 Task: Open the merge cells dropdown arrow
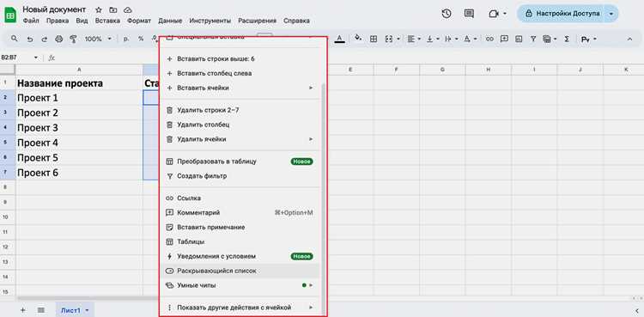(x=398, y=39)
